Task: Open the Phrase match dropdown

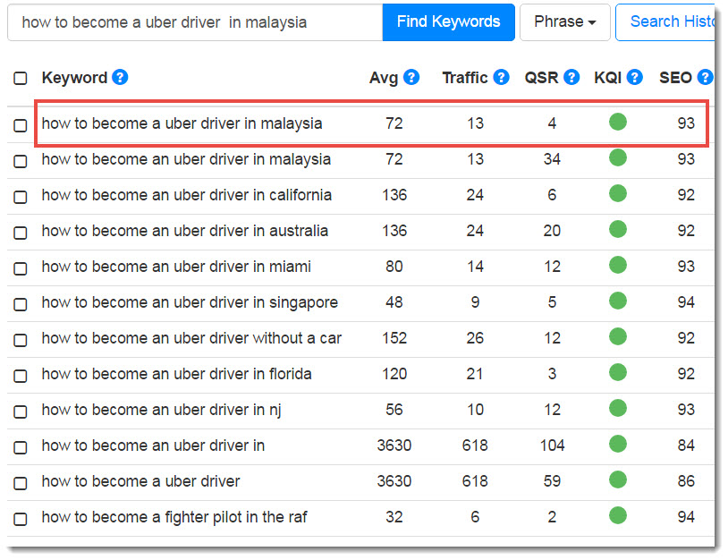Action: pos(564,21)
